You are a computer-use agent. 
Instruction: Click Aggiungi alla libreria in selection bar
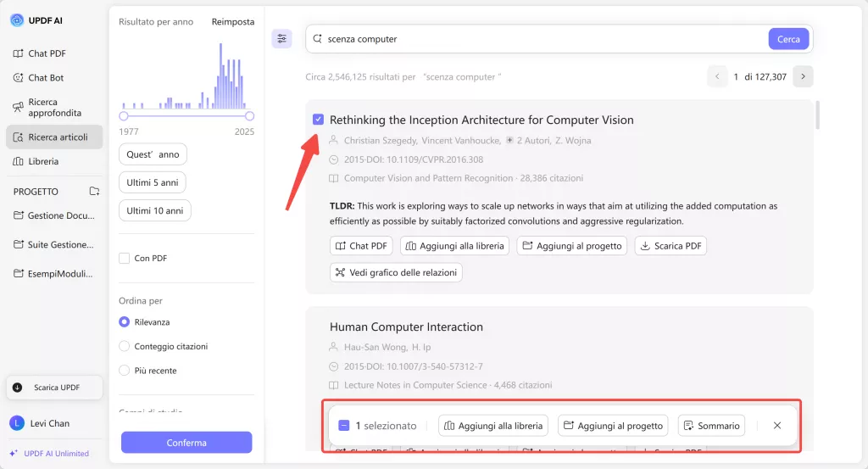tap(493, 425)
